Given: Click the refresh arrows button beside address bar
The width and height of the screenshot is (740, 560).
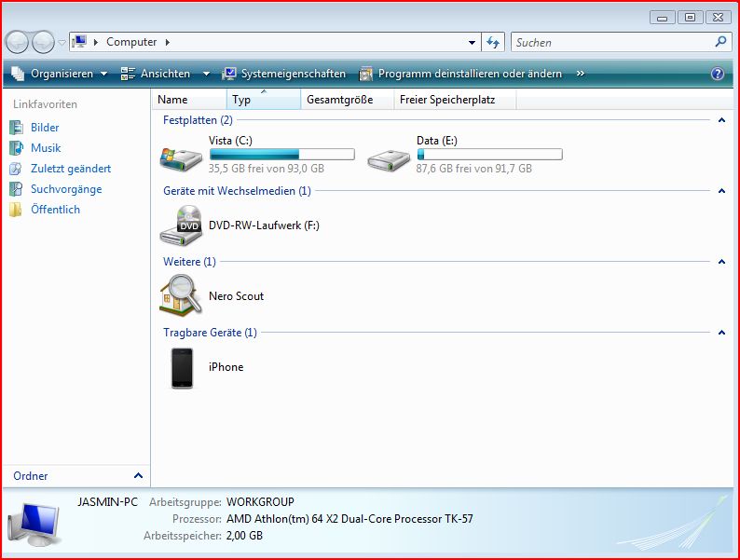Looking at the screenshot, I should point(494,42).
